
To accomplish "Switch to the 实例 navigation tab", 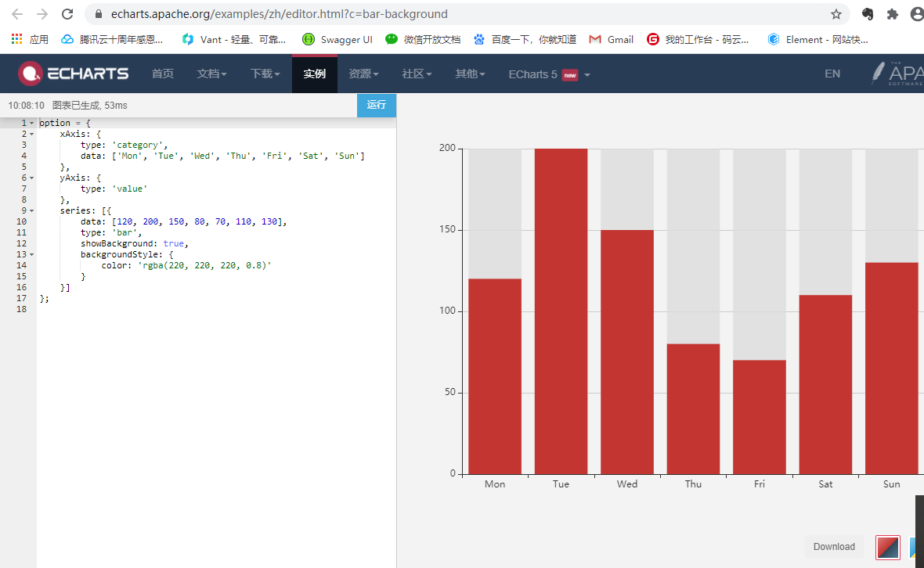I will (x=315, y=74).
